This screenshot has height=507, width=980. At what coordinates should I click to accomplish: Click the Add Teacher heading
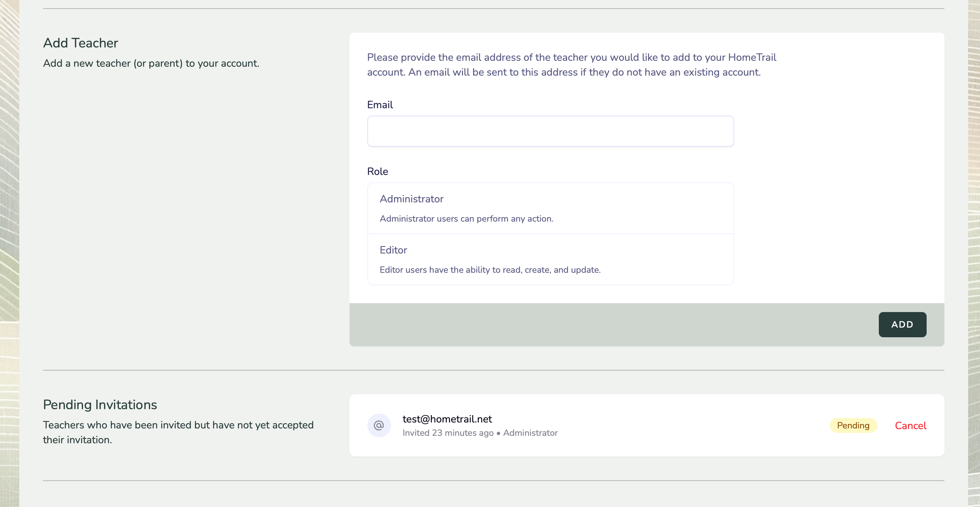[x=81, y=43]
